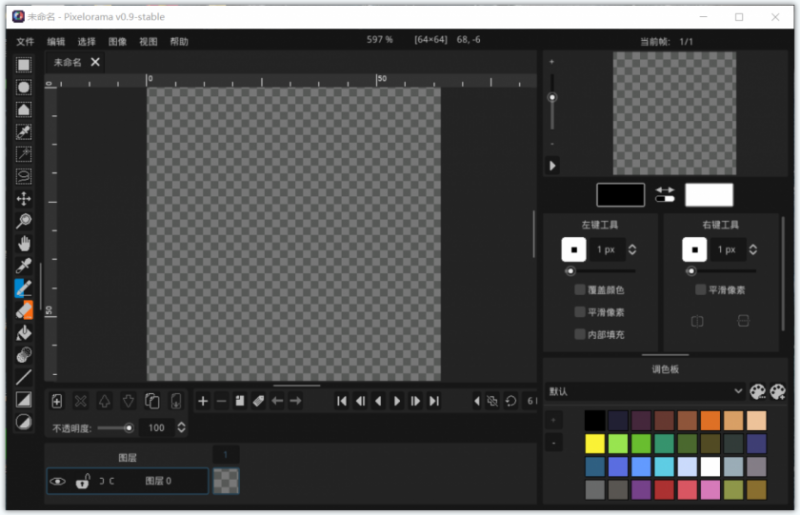The image size is (800, 515).
Task: Open the 图像 menu
Action: click(x=117, y=41)
